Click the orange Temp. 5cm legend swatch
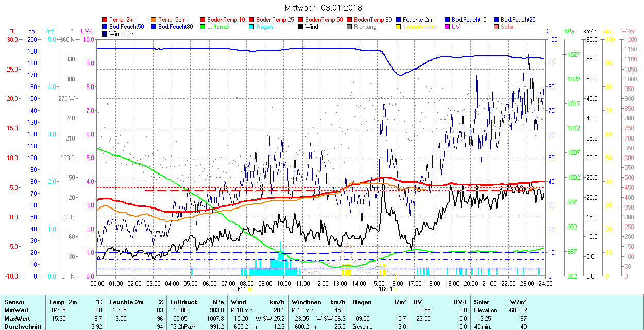The image size is (644, 330). click(154, 20)
